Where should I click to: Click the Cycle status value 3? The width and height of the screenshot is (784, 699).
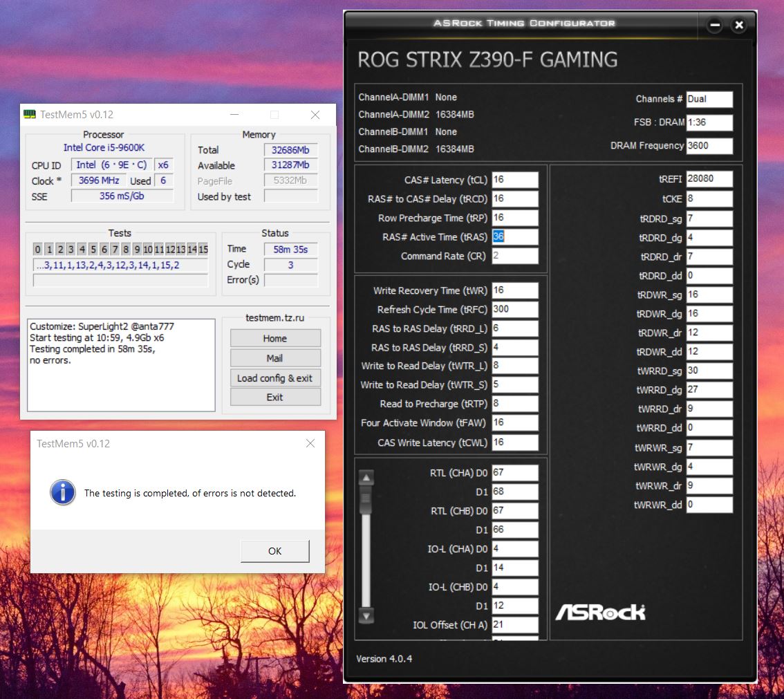(x=290, y=265)
